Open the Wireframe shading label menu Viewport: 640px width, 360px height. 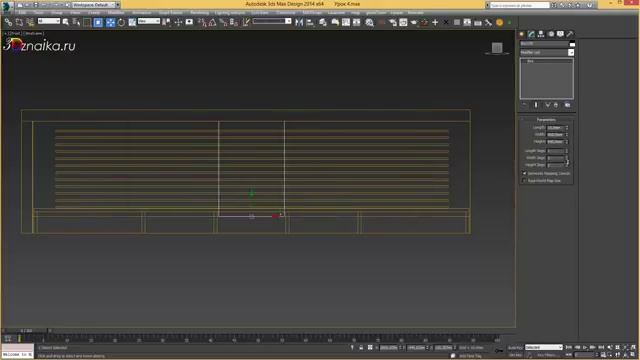point(33,33)
